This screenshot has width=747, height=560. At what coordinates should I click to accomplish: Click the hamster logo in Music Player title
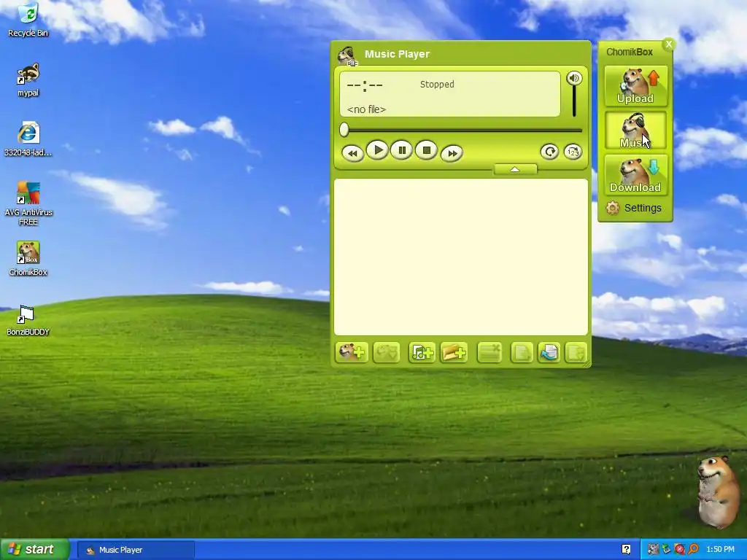point(347,55)
